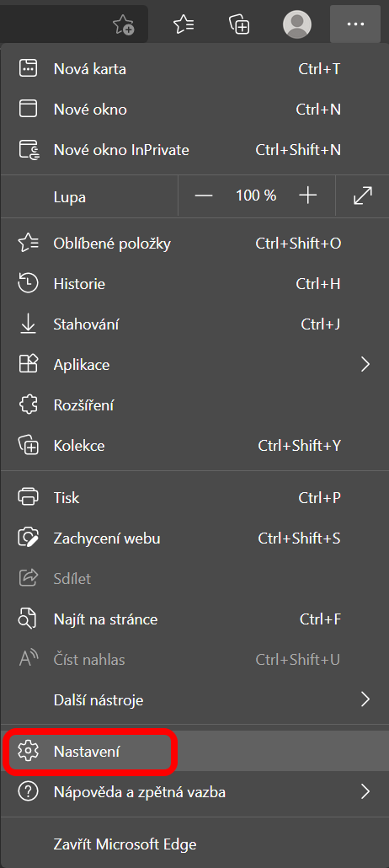Expand the Aplikace submenu arrow

365,365
